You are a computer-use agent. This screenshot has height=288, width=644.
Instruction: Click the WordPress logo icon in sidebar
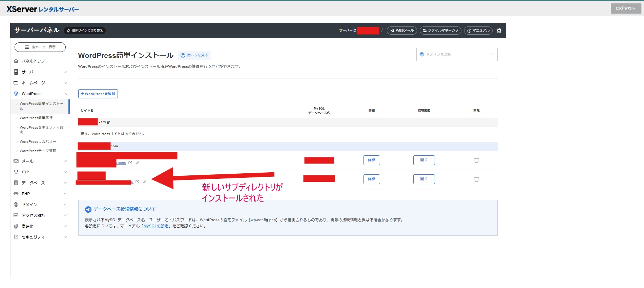[x=16, y=94]
